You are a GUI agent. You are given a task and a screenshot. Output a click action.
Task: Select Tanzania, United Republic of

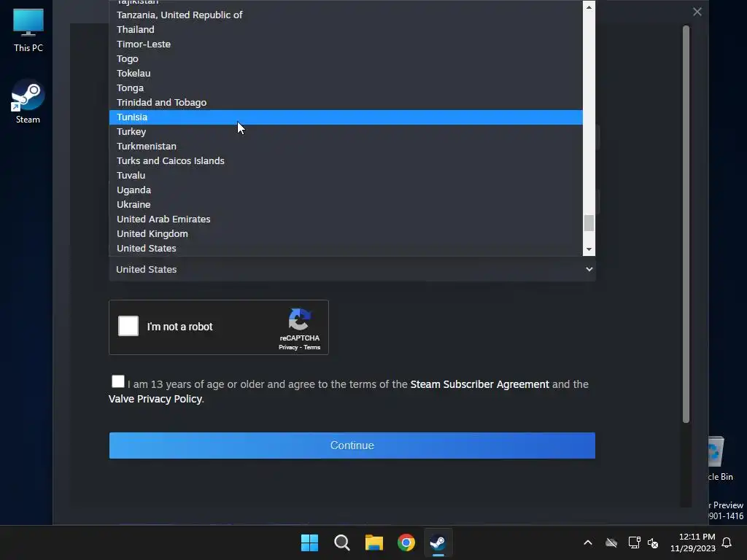(346, 15)
